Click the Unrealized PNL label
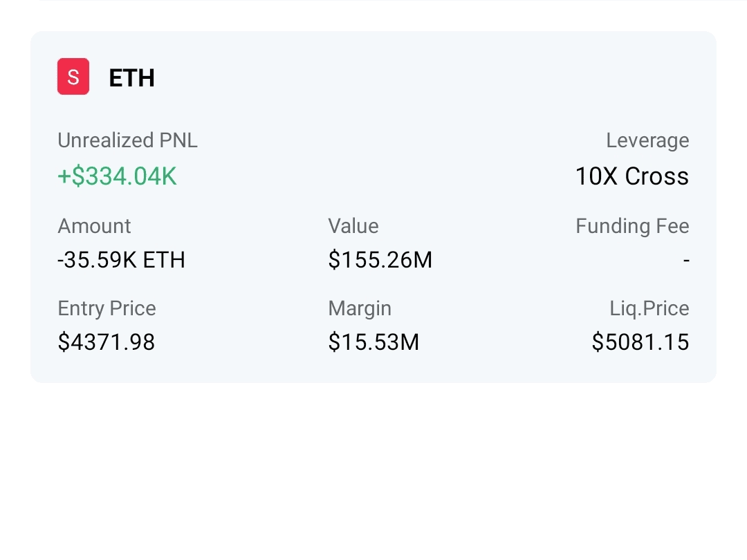This screenshot has width=747, height=560. coord(127,140)
